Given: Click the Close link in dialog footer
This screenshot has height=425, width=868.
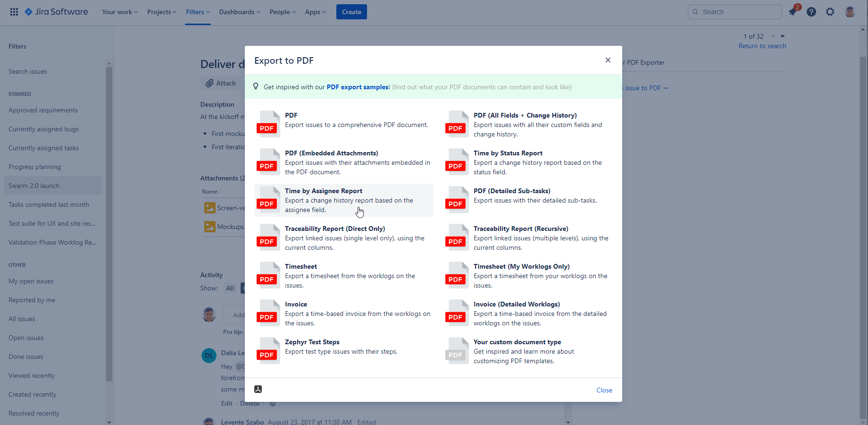Looking at the screenshot, I should (604, 390).
